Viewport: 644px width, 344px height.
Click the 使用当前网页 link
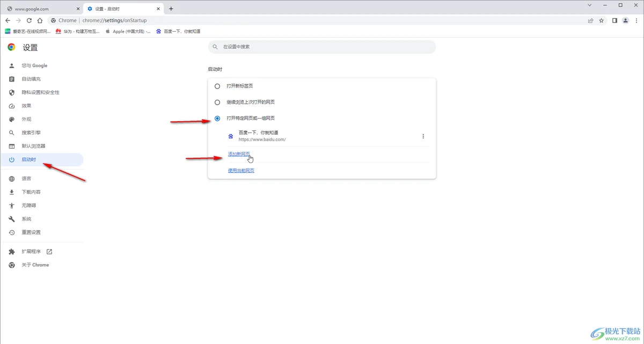240,170
